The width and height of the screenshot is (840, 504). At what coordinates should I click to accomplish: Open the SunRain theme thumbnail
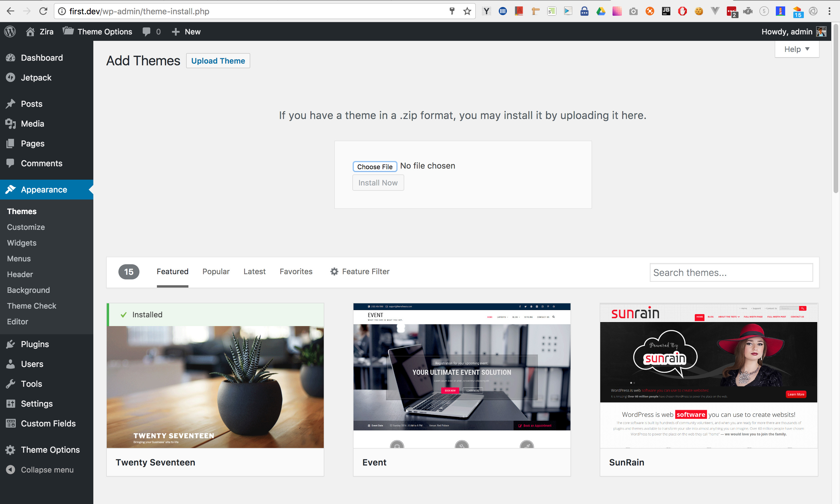tap(708, 376)
